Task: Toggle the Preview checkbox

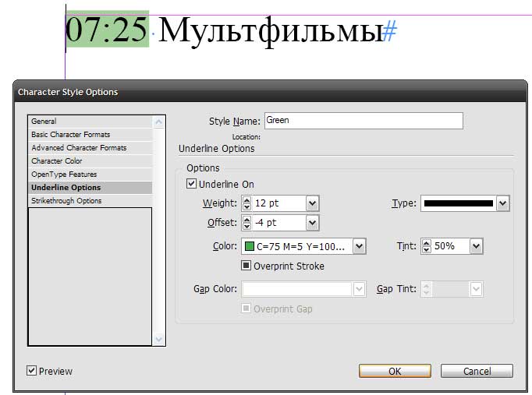Action: pyautogui.click(x=31, y=371)
